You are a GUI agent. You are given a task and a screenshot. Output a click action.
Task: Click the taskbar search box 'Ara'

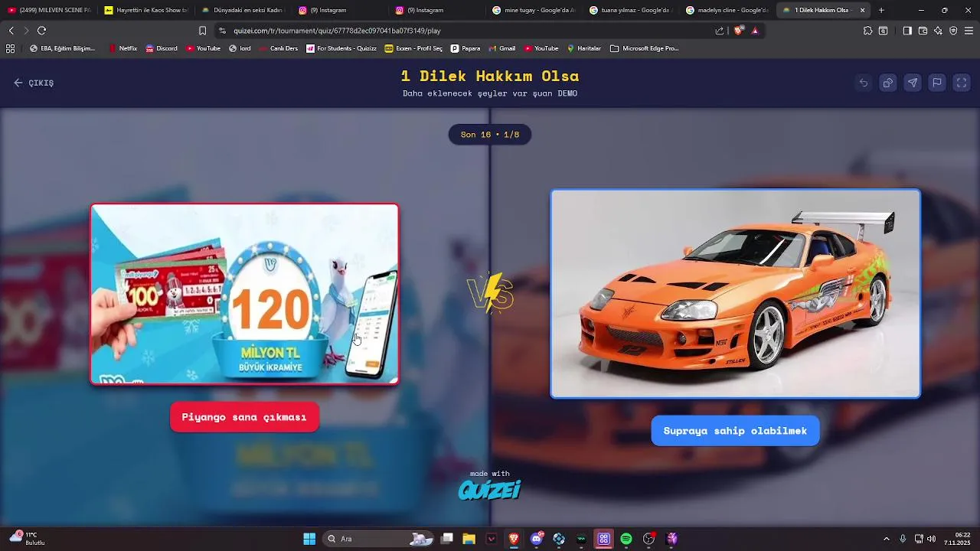[379, 539]
